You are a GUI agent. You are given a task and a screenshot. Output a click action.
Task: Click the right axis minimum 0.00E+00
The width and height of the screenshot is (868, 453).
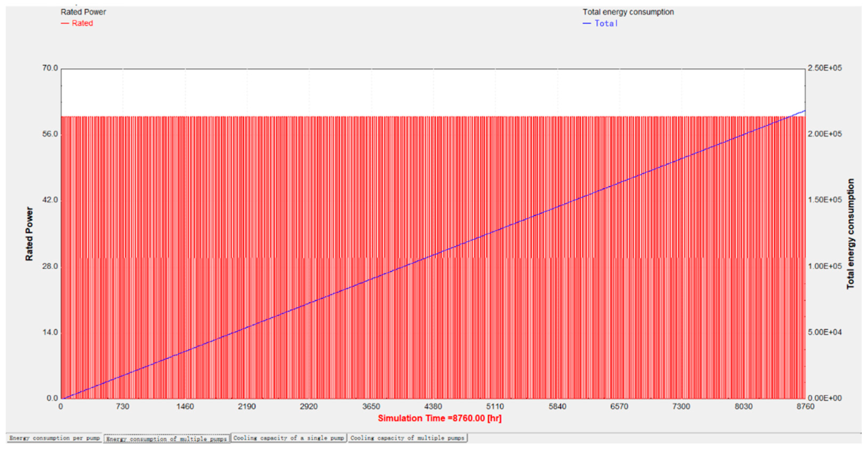pyautogui.click(x=824, y=398)
